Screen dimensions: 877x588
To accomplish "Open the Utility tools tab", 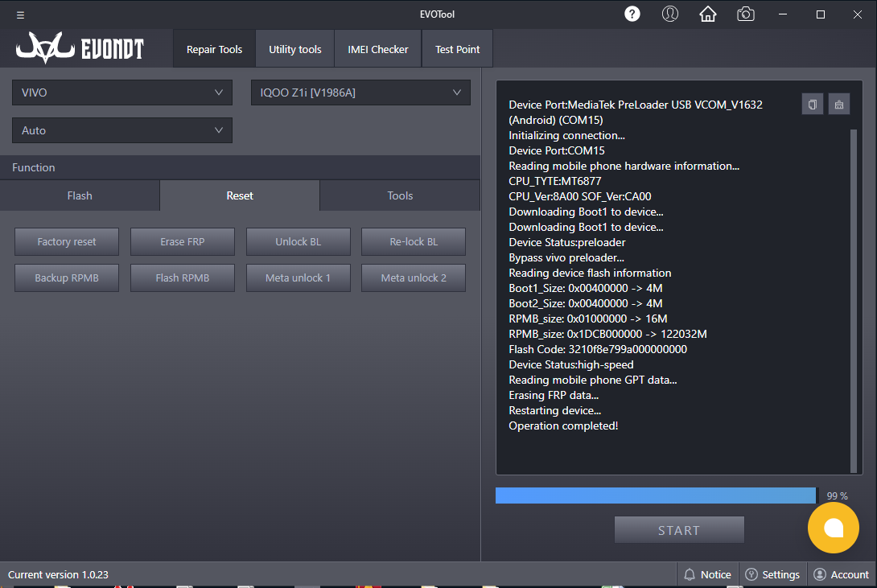I will (x=294, y=49).
